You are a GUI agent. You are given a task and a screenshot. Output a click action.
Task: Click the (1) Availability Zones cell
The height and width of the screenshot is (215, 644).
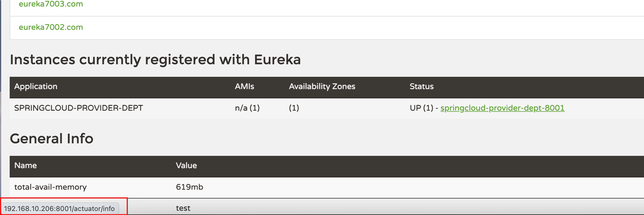coord(294,108)
